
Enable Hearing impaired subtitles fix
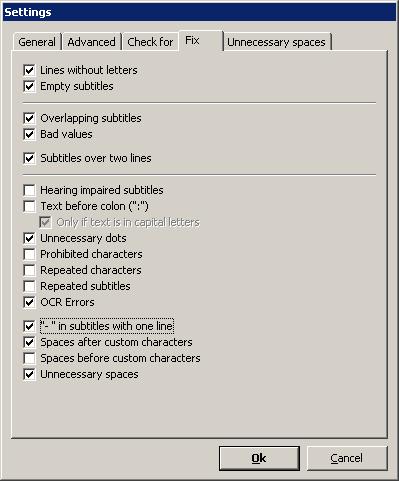[x=29, y=190]
